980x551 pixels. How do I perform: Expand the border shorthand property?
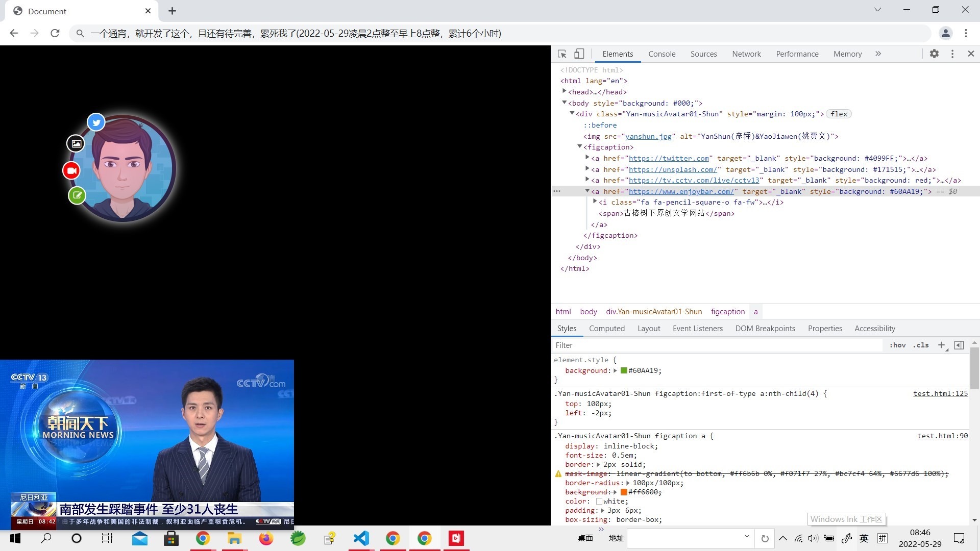(x=598, y=464)
